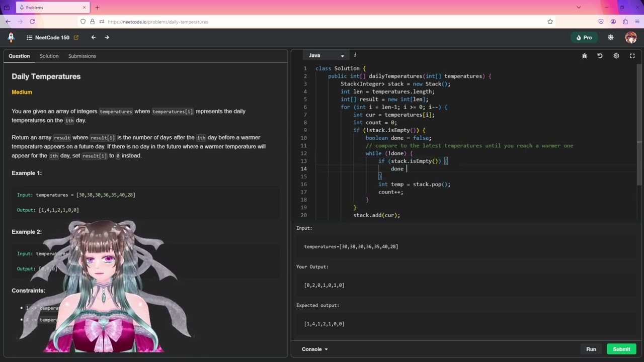
Task: Click the 'Constraints:' heading
Action: click(29, 291)
